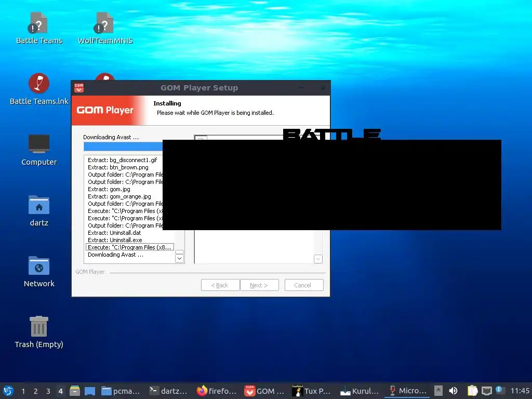Image resolution: width=532 pixels, height=399 pixels.
Task: Select 'Extract: Uninstall.dat' log line
Action: pyautogui.click(x=114, y=233)
